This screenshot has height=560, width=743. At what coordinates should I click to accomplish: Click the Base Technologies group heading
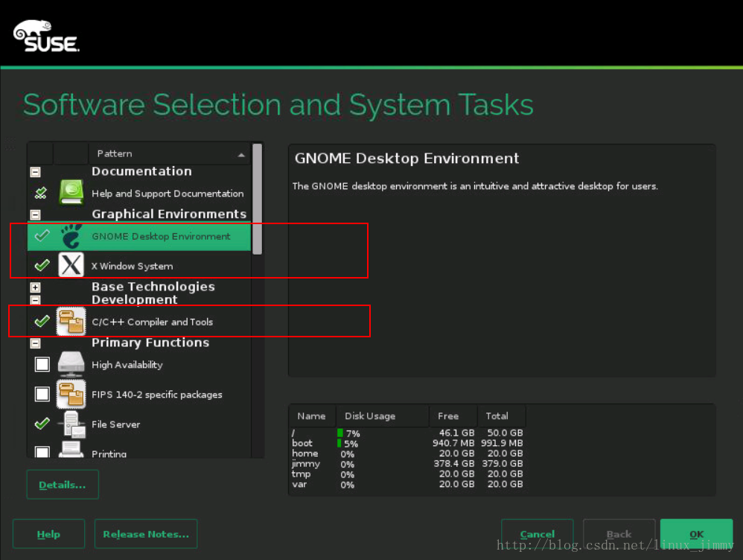click(x=153, y=287)
